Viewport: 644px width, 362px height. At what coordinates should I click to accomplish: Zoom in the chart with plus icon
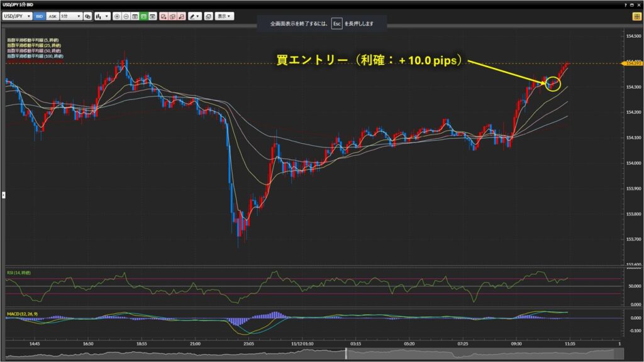(x=118, y=16)
